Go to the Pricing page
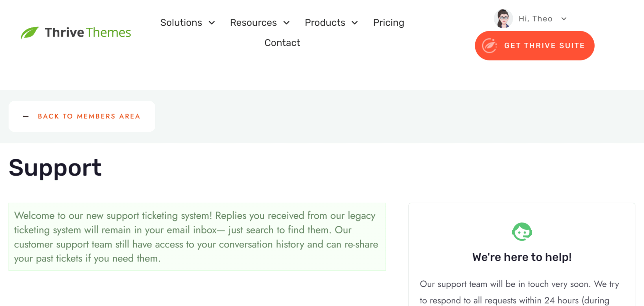This screenshot has width=644, height=306. coord(389,23)
